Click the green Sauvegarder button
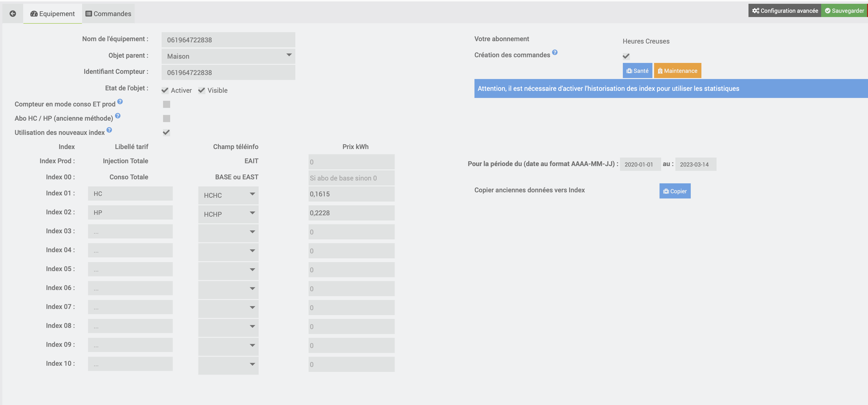This screenshot has height=405, width=868. 844,11
